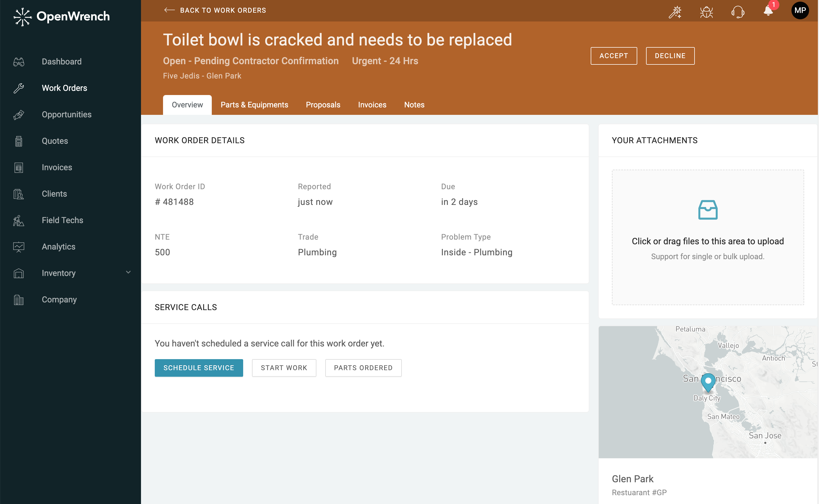
Task: Click the Quotes calculator icon
Action: [19, 141]
